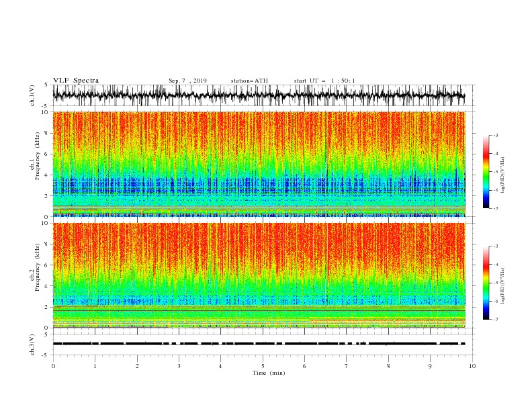Click the ch.1 color bar 'log(PSD)(V²/Hz)' label
The width and height of the screenshot is (532, 411).
[503, 175]
